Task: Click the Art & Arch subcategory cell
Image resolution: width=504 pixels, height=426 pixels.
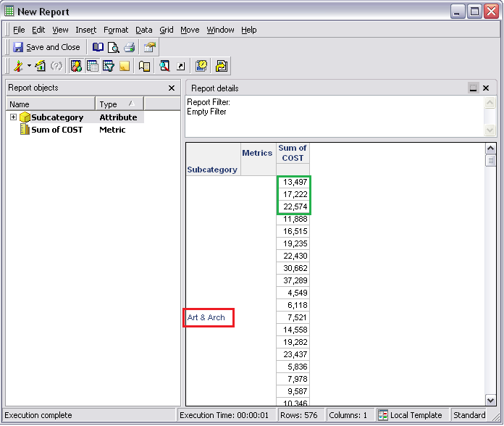Action: point(208,317)
